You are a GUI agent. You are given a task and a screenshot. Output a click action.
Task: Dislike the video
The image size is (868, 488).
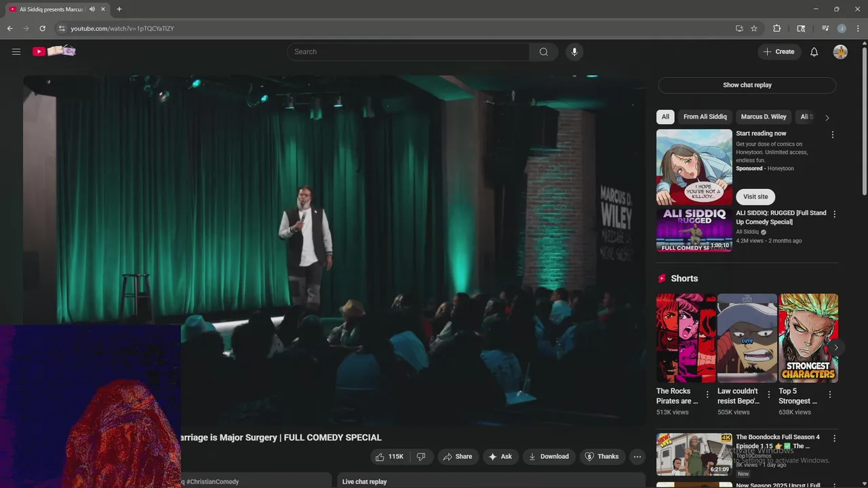click(421, 457)
